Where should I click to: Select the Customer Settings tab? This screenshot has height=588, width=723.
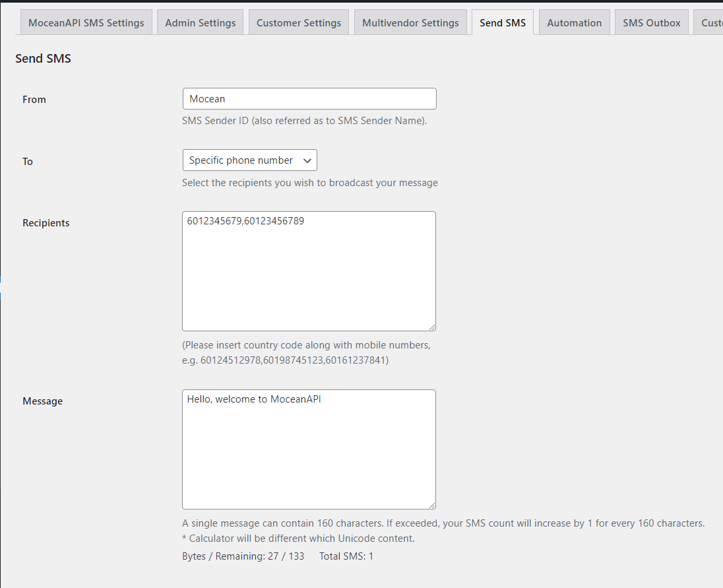[298, 22]
